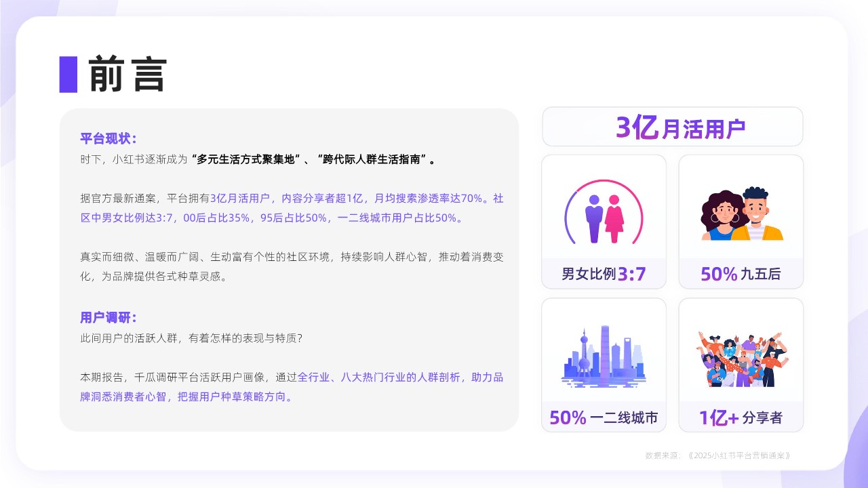Image resolution: width=868 pixels, height=488 pixels.
Task: Click the city skyline illustration
Action: click(x=604, y=357)
